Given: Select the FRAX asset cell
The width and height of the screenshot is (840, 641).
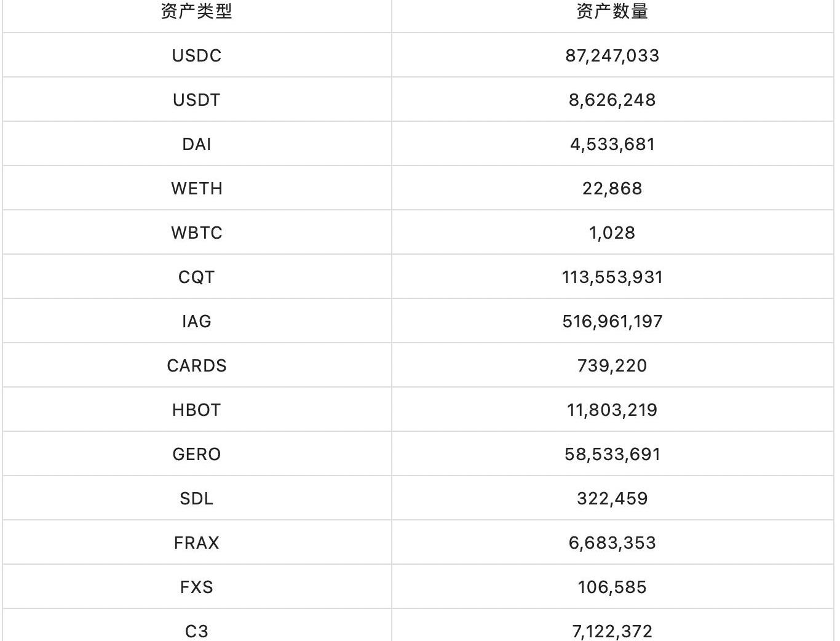Looking at the screenshot, I should point(197,543).
